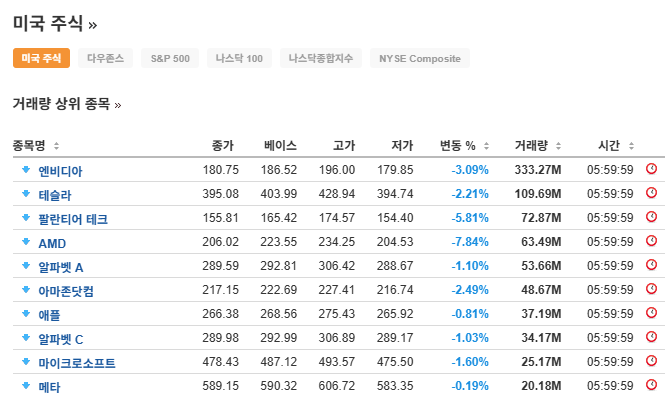Viewport: 669px width, 405px height.
Task: Sort table by 변동 % column arrows
Action: point(486,146)
